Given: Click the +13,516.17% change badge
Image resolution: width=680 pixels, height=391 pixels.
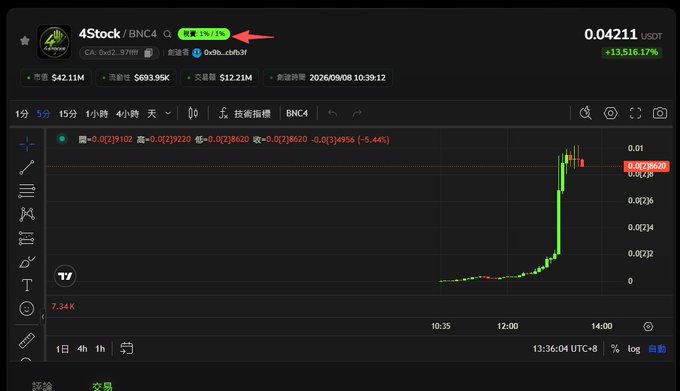Looking at the screenshot, I should tap(631, 52).
